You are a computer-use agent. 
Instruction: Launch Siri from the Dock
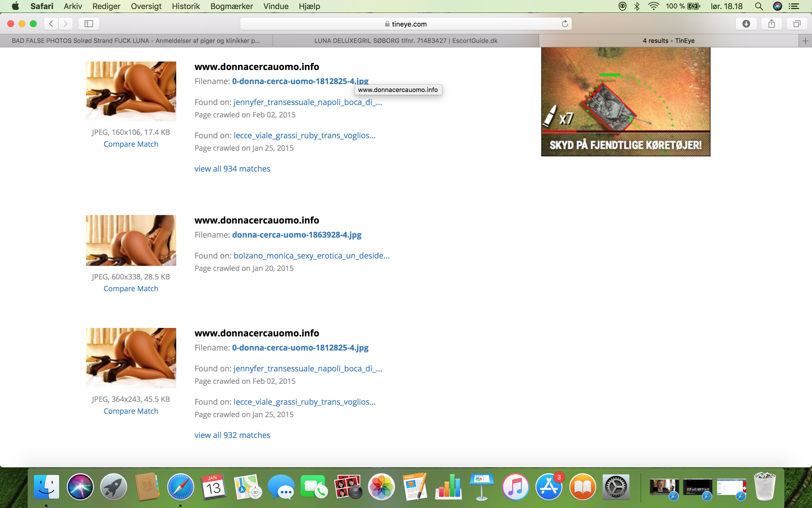tap(80, 487)
